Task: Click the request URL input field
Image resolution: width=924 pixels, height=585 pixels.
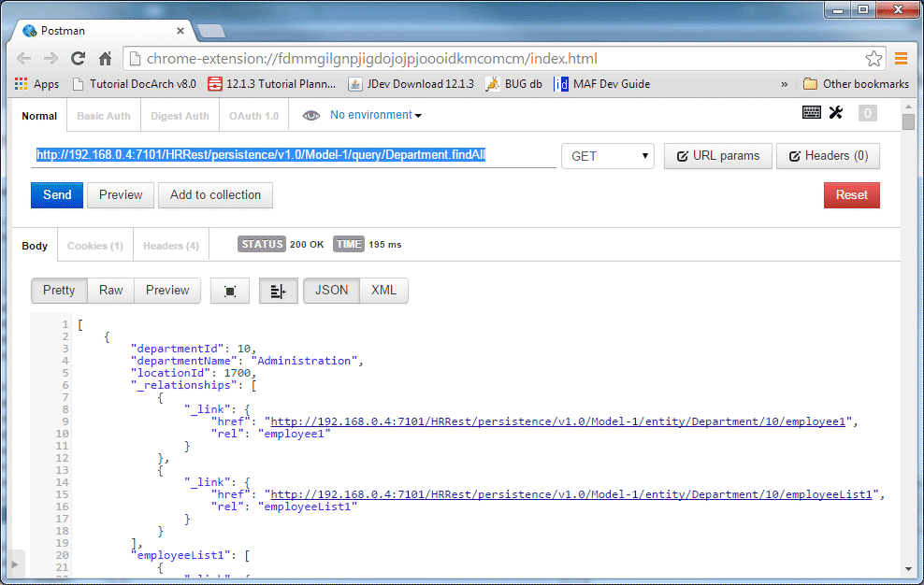Action: point(294,155)
